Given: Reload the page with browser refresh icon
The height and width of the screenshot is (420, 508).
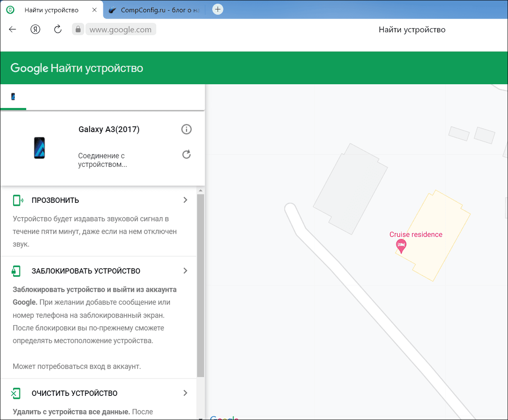Looking at the screenshot, I should tap(58, 29).
